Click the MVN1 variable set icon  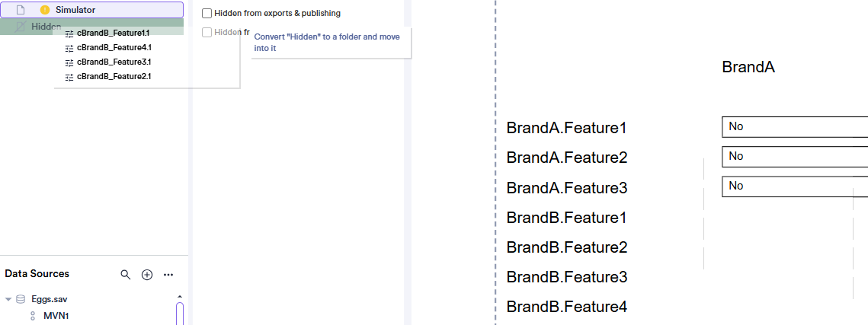pyautogui.click(x=33, y=316)
